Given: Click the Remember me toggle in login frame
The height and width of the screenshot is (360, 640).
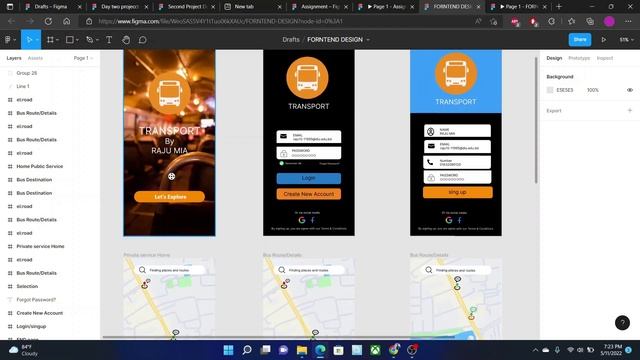Looking at the screenshot, I should point(282,163).
